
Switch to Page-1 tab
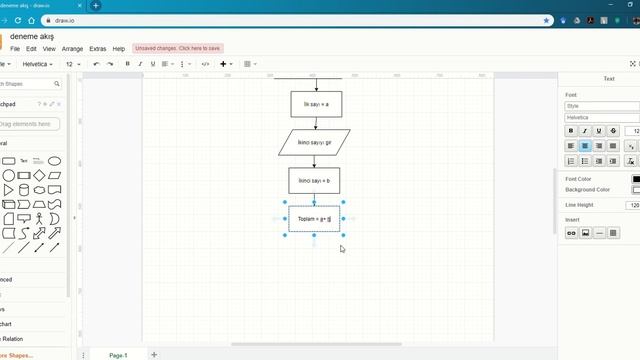(x=118, y=355)
